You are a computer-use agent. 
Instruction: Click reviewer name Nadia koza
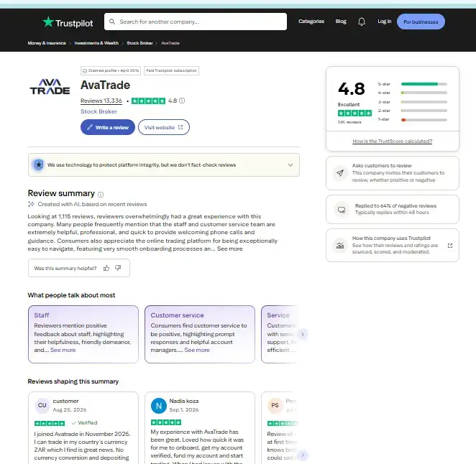tap(184, 401)
